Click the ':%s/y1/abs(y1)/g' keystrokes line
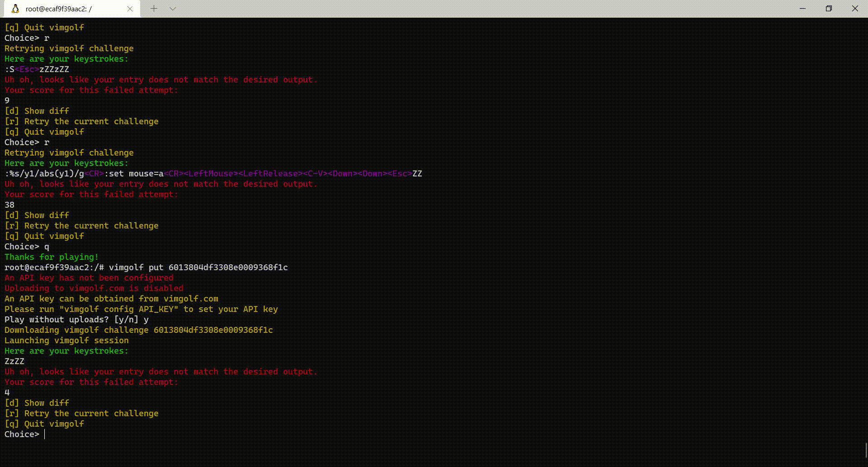Screen dimensions: 868x467 click(x=213, y=174)
